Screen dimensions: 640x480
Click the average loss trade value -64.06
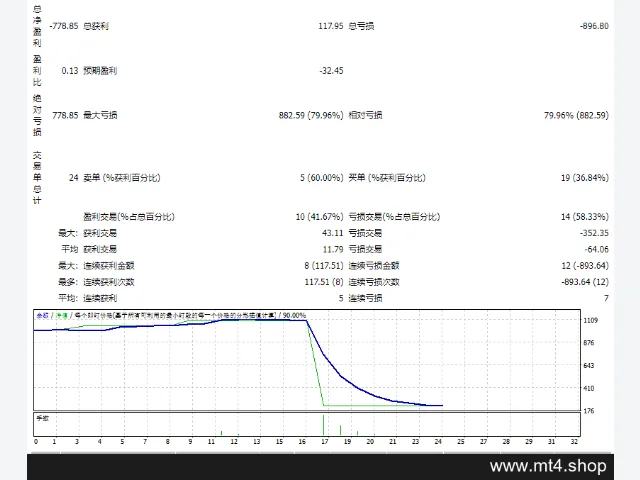tap(596, 249)
